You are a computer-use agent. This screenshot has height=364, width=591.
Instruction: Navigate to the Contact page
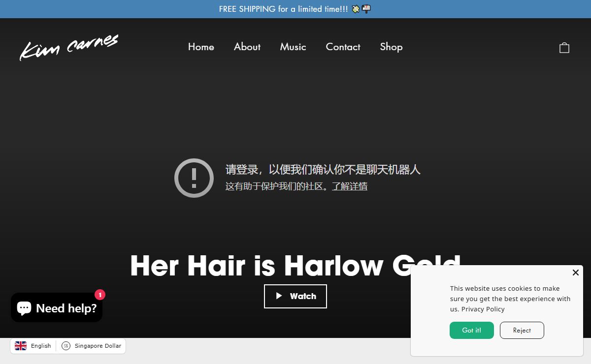point(343,47)
